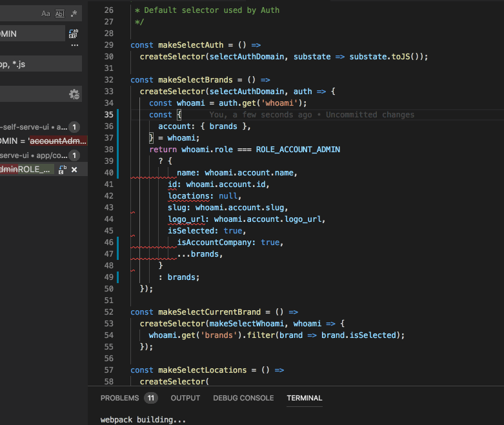Open the Problems tab

120,398
